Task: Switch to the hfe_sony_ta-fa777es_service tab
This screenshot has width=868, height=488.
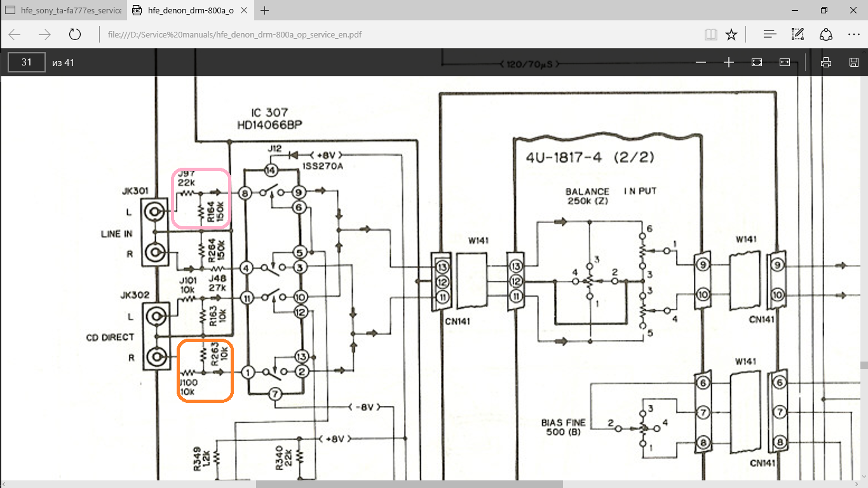Action: pos(64,11)
